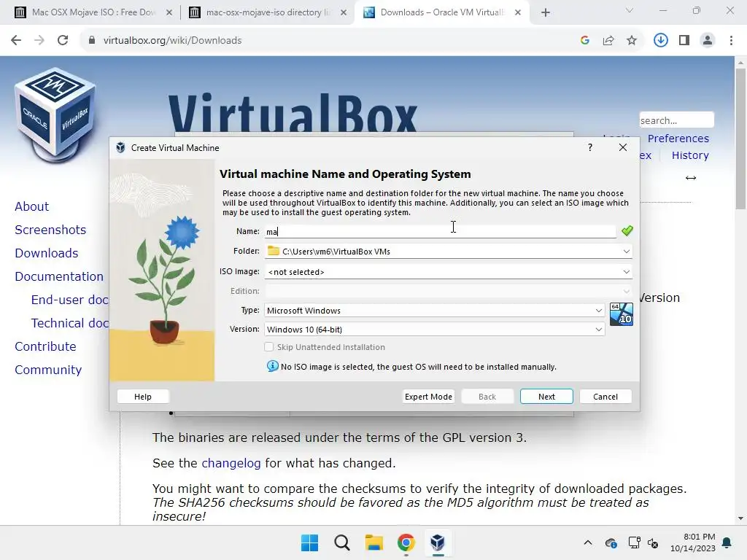The height and width of the screenshot is (560, 747).
Task: Click the dialog help question mark
Action: tap(589, 147)
